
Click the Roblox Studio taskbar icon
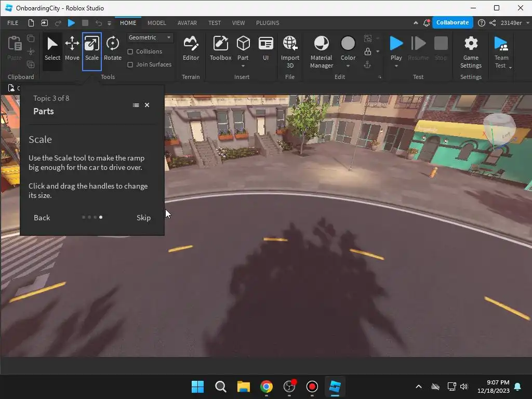335,387
